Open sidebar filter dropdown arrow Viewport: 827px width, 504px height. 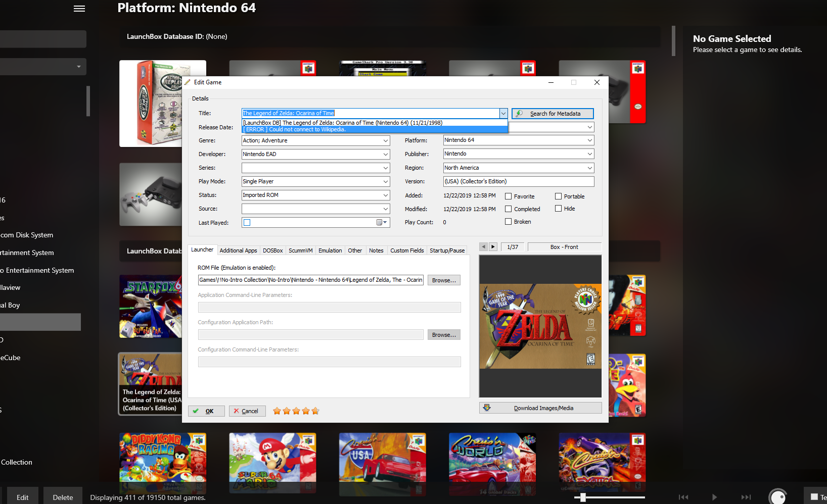(79, 67)
